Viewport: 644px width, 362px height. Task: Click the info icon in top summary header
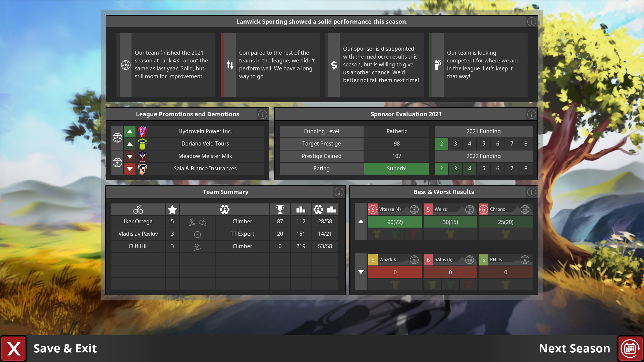point(531,22)
